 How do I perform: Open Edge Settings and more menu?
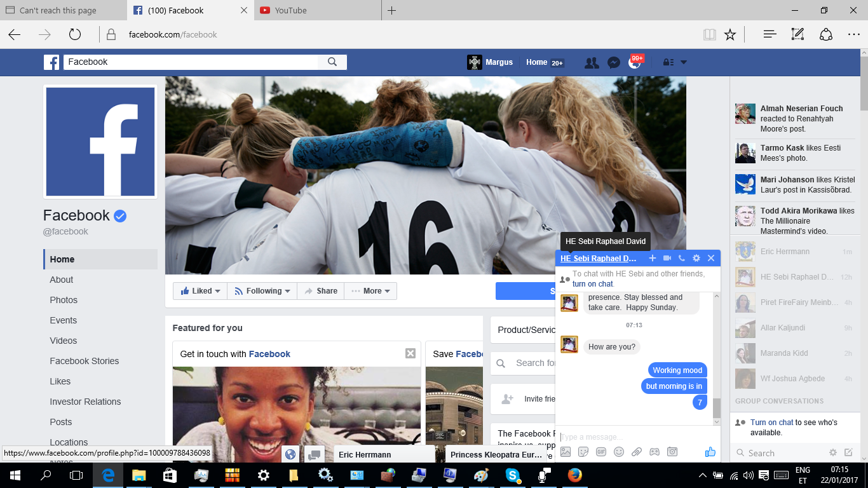tap(853, 34)
